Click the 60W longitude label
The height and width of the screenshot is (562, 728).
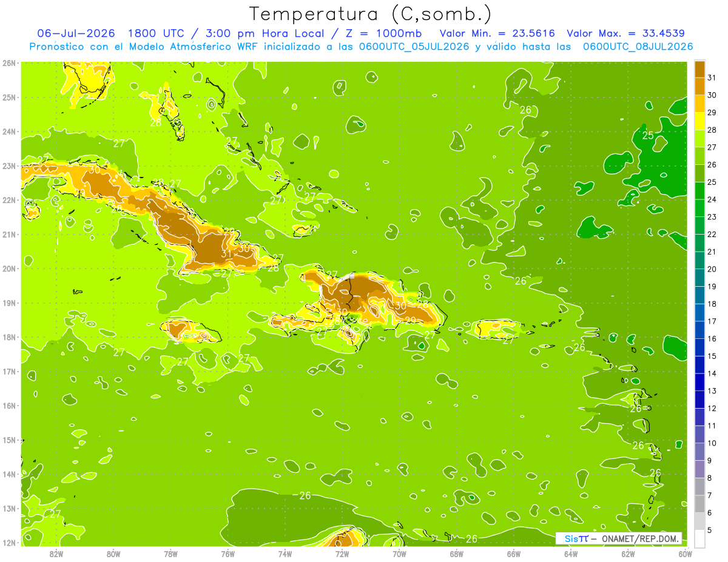[685, 554]
